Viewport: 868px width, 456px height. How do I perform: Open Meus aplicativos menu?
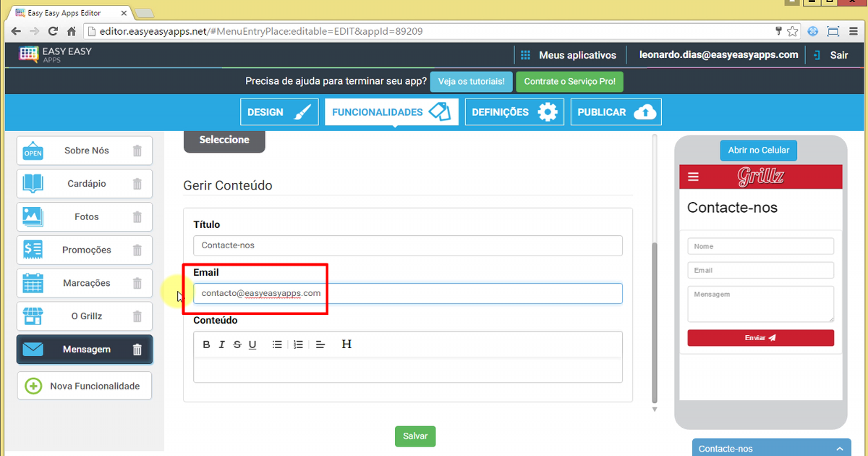point(569,55)
